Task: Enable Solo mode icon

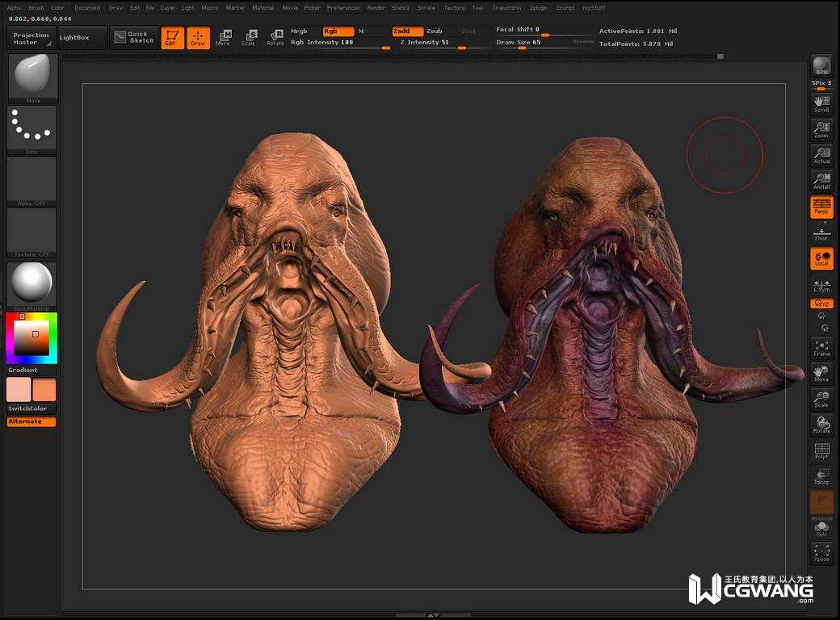Action: pos(821,529)
